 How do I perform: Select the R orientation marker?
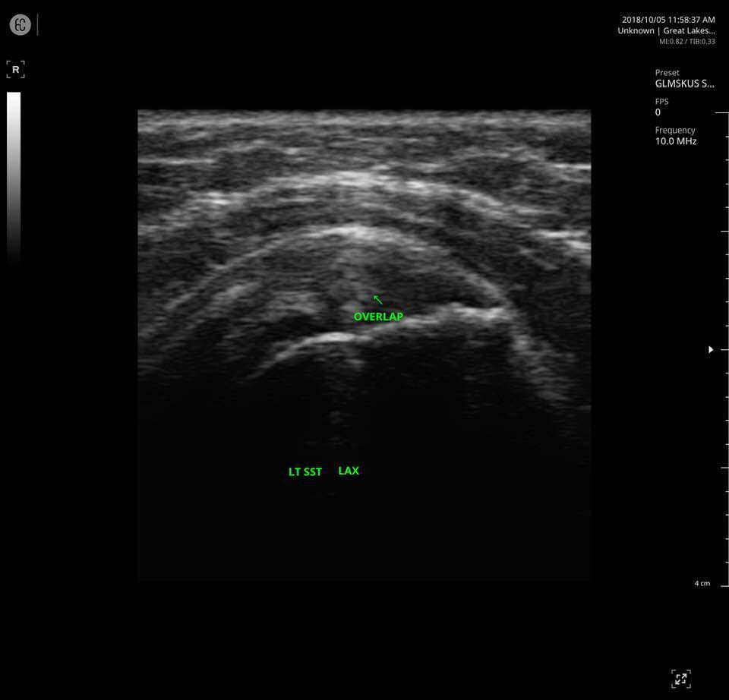(x=15, y=68)
